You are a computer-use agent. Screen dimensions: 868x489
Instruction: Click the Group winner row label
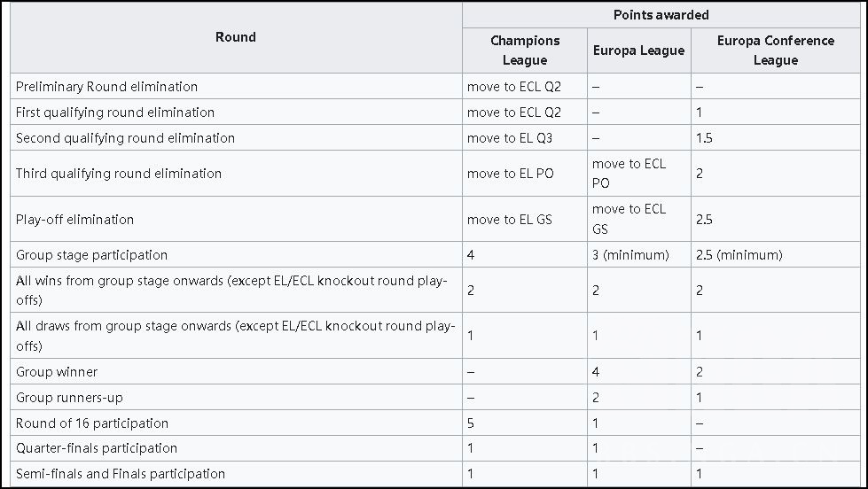57,372
